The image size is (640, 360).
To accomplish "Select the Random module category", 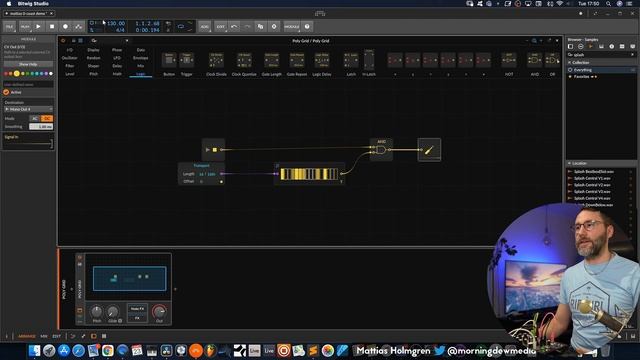I will pos(93,58).
